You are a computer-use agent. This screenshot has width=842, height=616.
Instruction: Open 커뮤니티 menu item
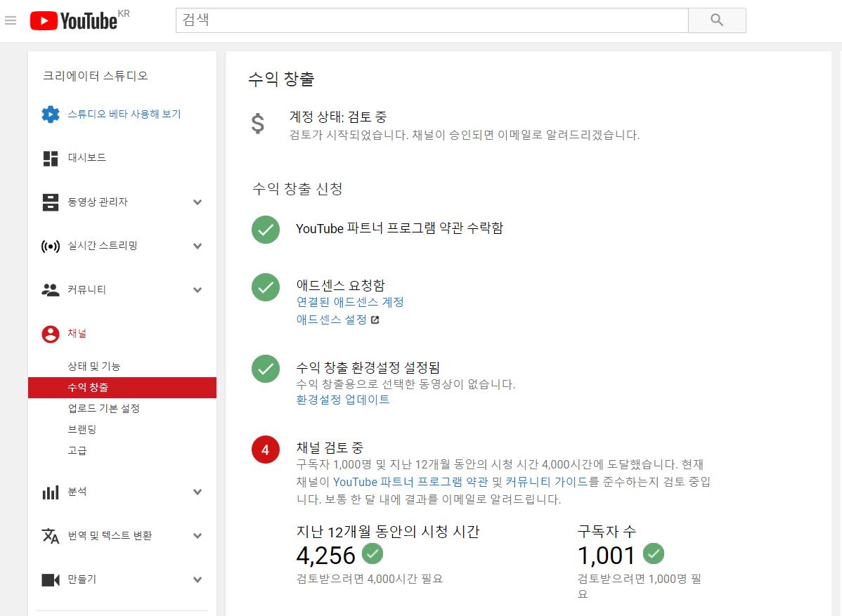pos(87,290)
